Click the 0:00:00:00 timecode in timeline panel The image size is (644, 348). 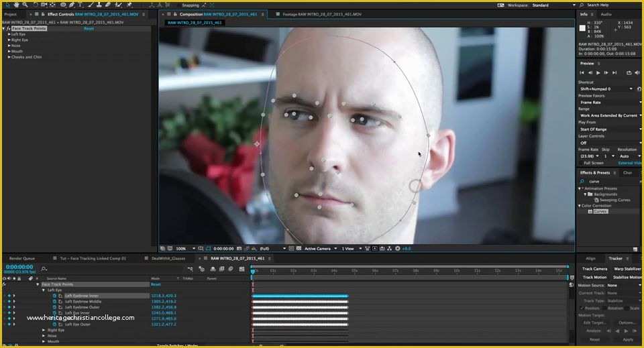click(19, 267)
